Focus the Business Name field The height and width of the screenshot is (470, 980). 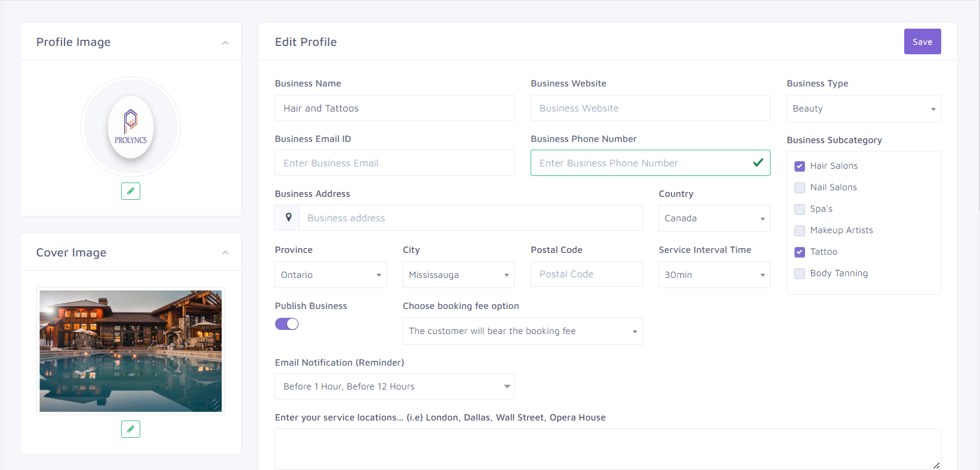394,108
